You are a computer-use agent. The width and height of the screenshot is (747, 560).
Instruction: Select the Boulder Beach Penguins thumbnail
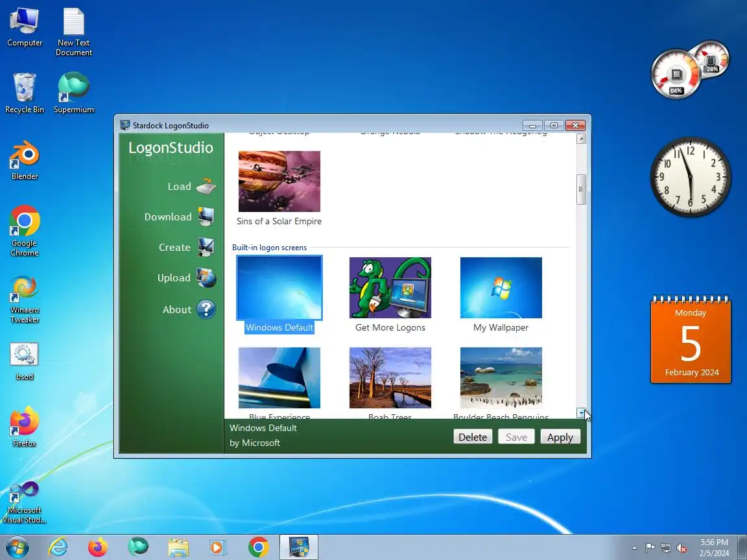[x=501, y=378]
